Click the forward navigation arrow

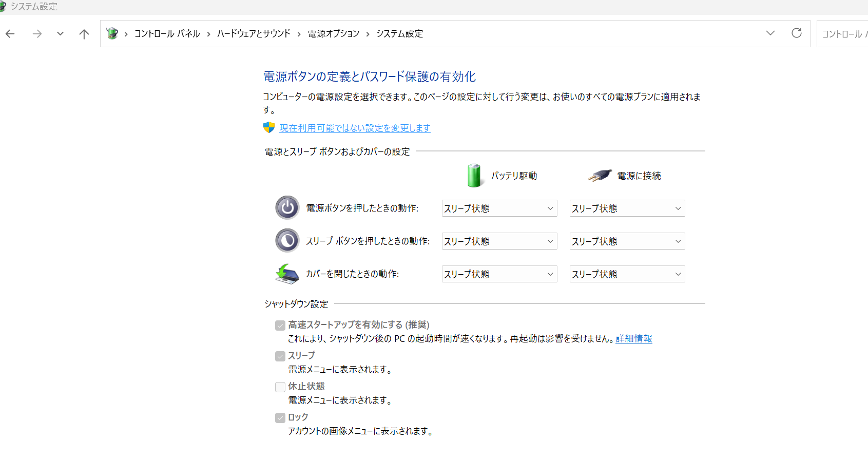37,34
